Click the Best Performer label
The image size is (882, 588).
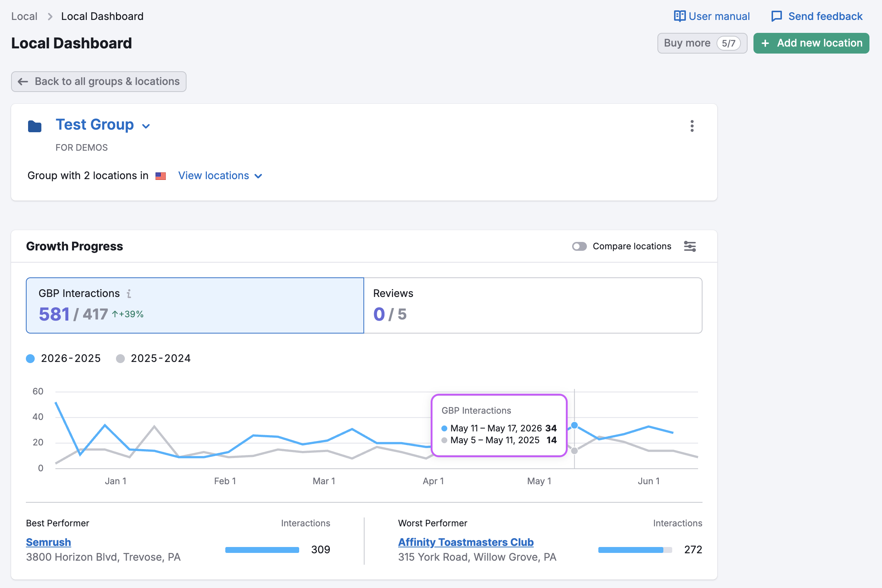(58, 523)
